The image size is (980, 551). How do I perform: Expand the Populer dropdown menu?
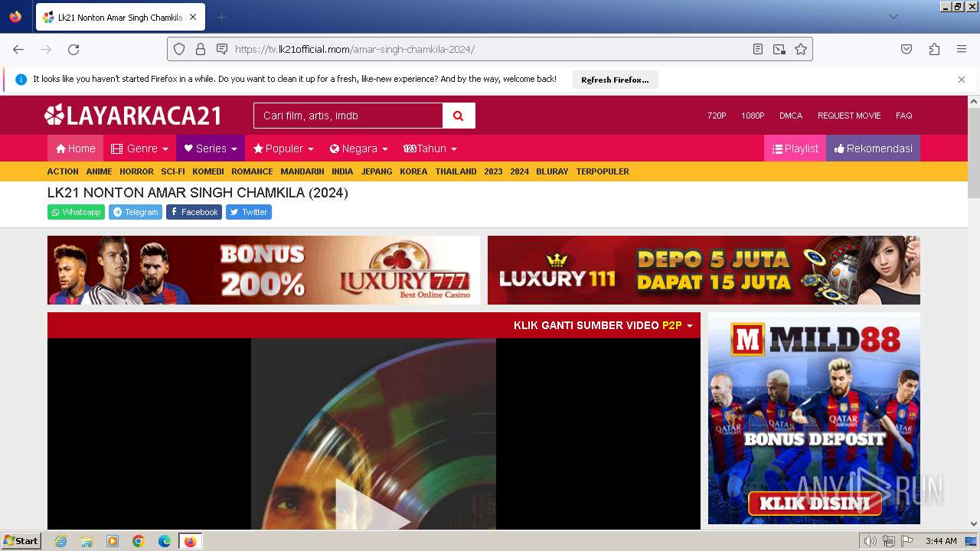click(x=283, y=148)
